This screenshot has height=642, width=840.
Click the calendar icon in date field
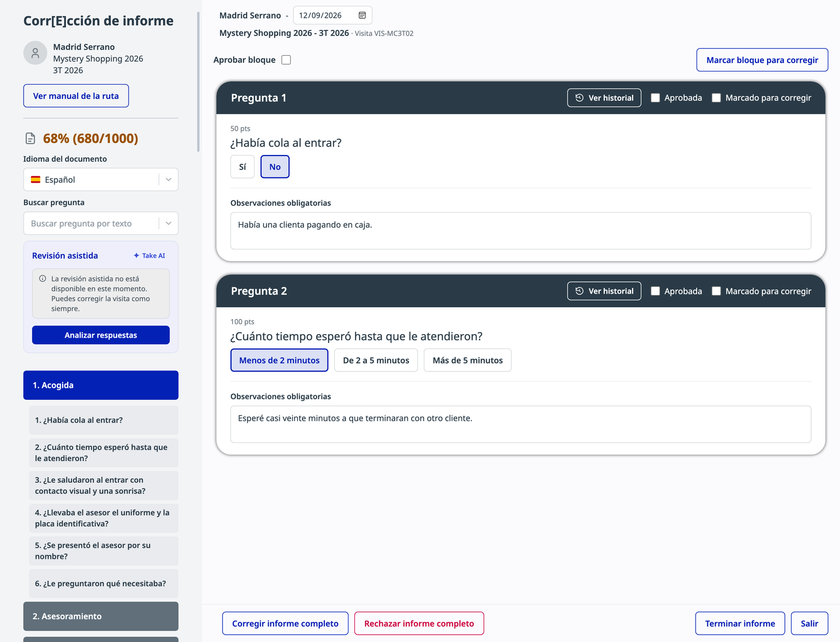click(362, 15)
